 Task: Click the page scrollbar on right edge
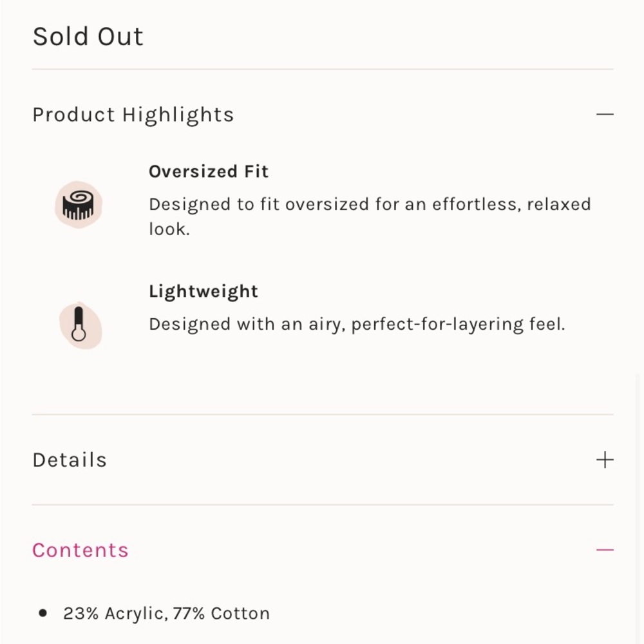(x=638, y=509)
